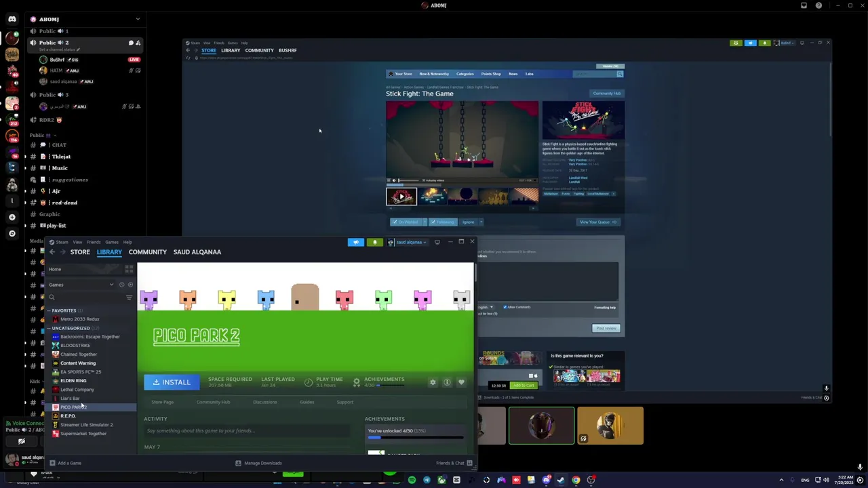This screenshot has width=868, height=488.
Task: Expand the Games collection dropdown
Action: click(x=111, y=285)
